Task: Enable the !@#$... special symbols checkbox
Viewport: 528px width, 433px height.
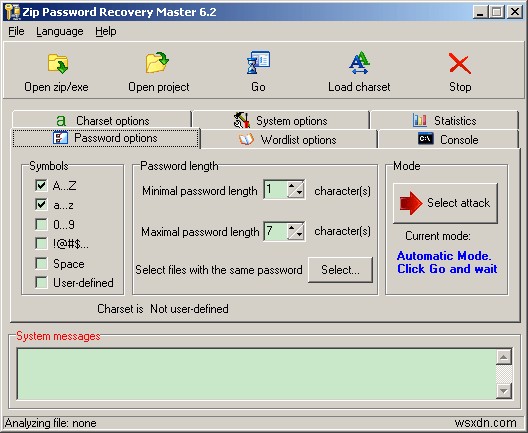Action: pyautogui.click(x=41, y=243)
